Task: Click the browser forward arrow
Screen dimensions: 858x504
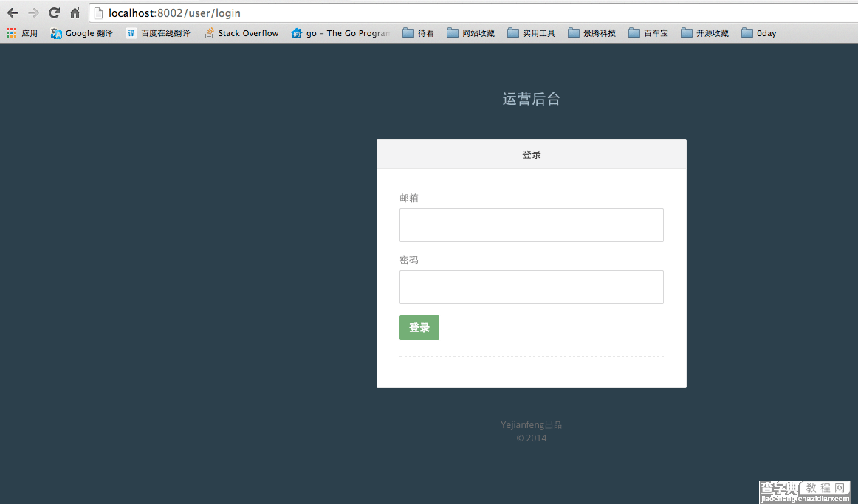Action: pyautogui.click(x=33, y=13)
